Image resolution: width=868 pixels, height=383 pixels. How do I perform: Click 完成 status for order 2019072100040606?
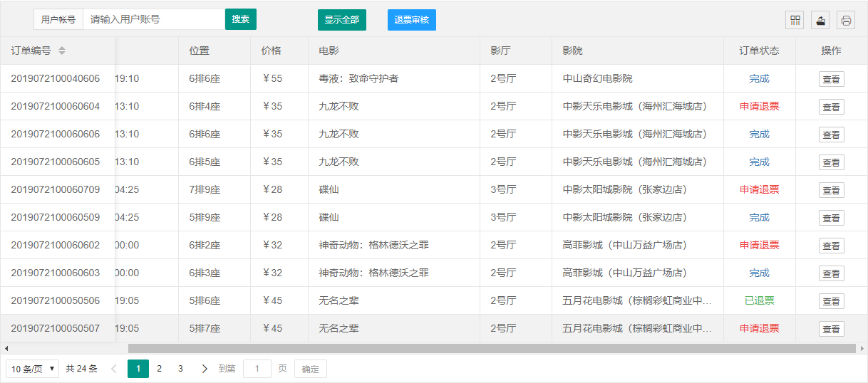pos(759,78)
